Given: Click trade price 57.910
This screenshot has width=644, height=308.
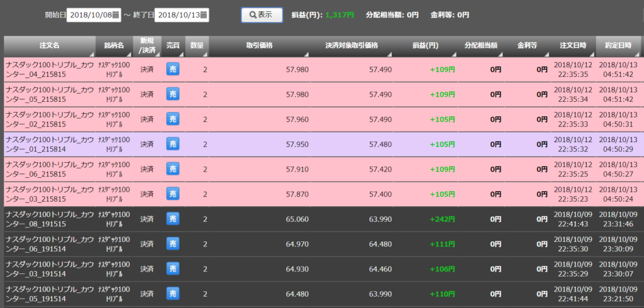Looking at the screenshot, I should click(297, 170).
